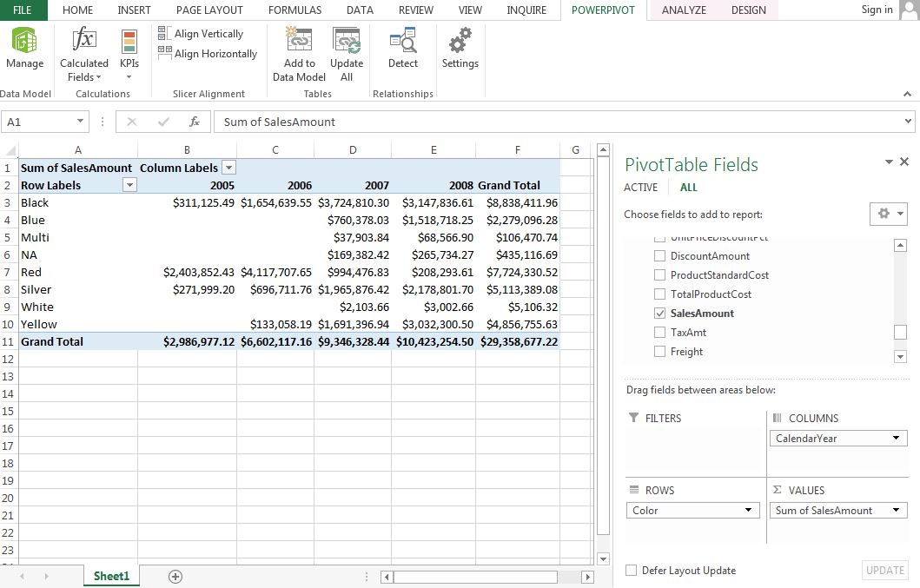Switch to the ANALYZE ribbon tab
This screenshot has width=920, height=588.
click(684, 10)
